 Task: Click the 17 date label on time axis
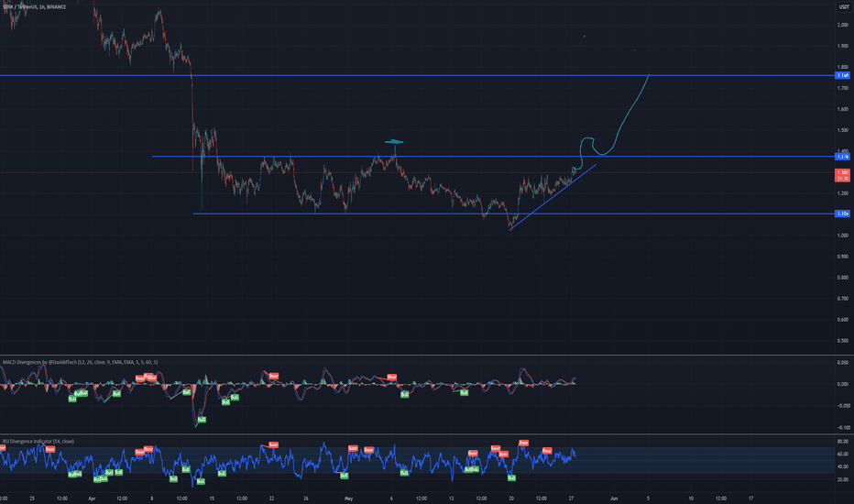pos(750,499)
